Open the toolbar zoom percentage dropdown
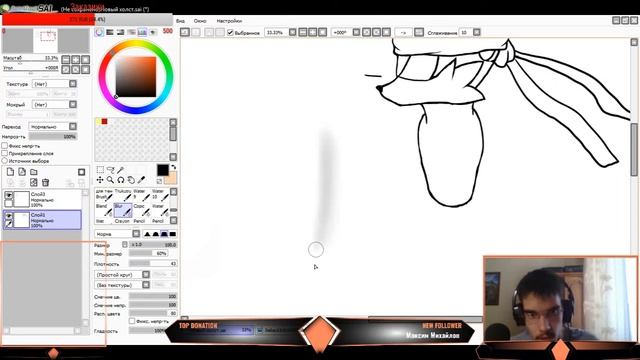This screenshot has width=640, height=360. click(293, 32)
